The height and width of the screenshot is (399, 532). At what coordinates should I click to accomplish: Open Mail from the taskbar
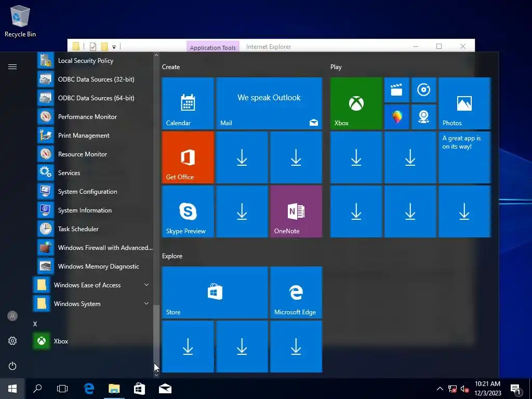(x=165, y=389)
